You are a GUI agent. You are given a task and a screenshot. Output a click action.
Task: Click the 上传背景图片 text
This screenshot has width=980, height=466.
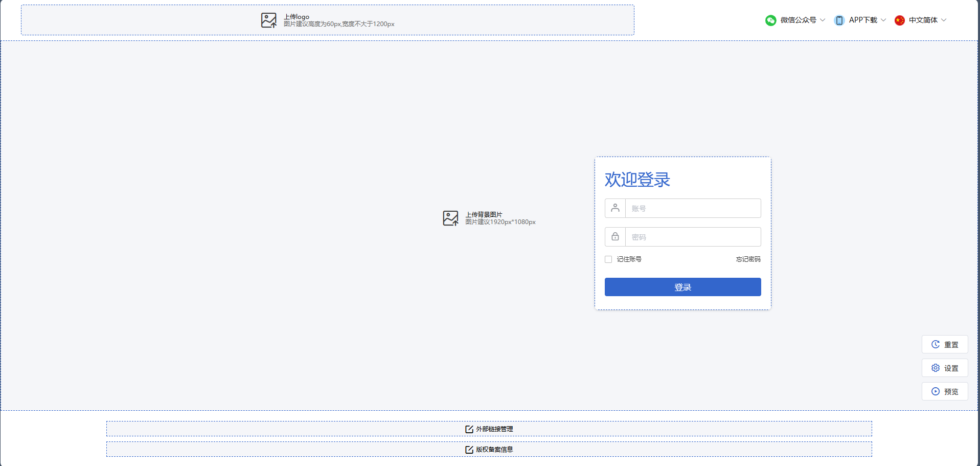tap(484, 215)
